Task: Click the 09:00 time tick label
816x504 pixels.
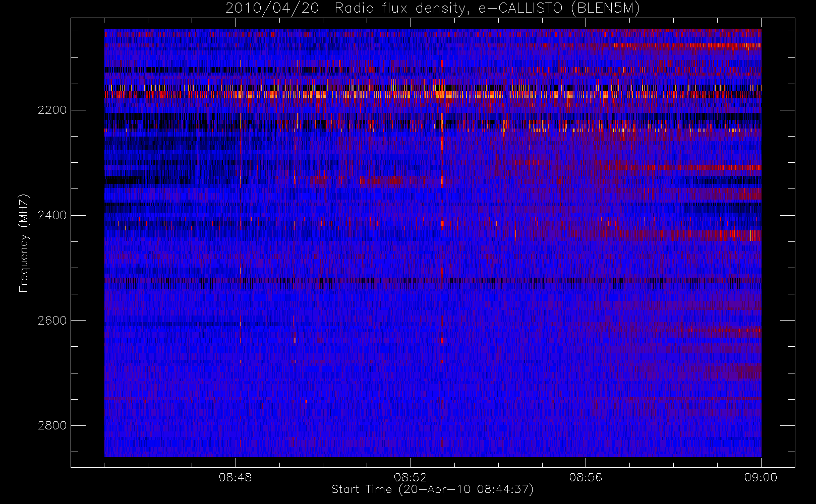Action: click(761, 477)
